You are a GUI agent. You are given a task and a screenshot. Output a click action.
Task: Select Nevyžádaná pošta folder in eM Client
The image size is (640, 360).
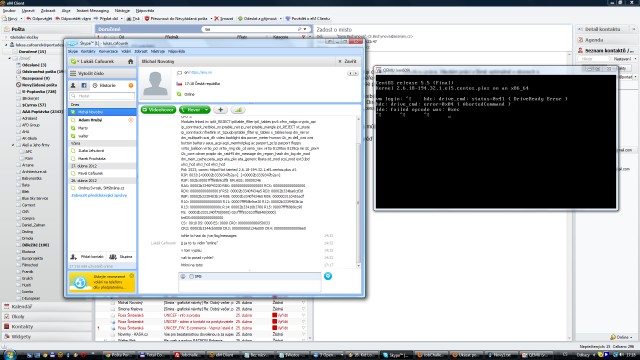point(37,85)
